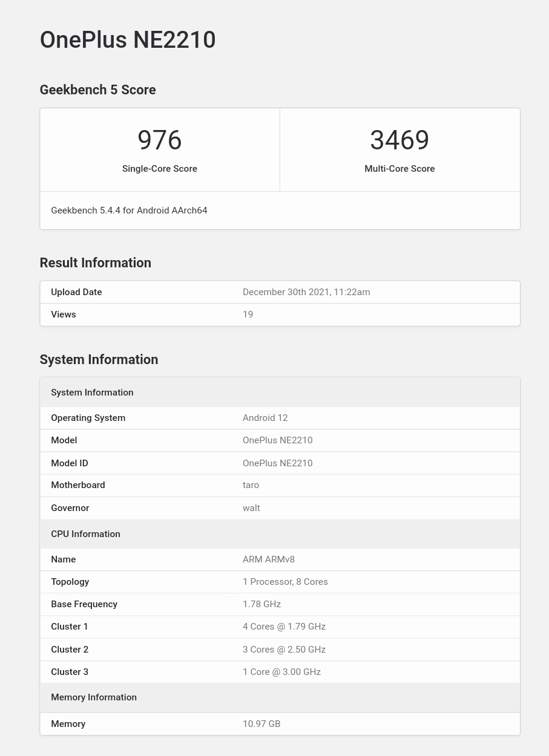The width and height of the screenshot is (549, 756).
Task: Click "Geekbench 5.4.4 for Android AArch64" text
Action: coord(129,210)
